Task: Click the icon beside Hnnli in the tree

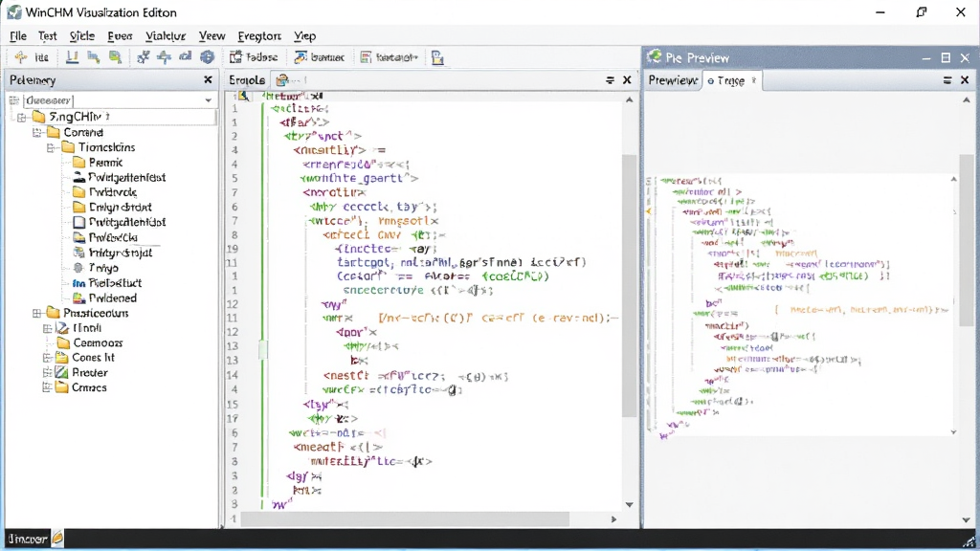Action: tap(62, 328)
